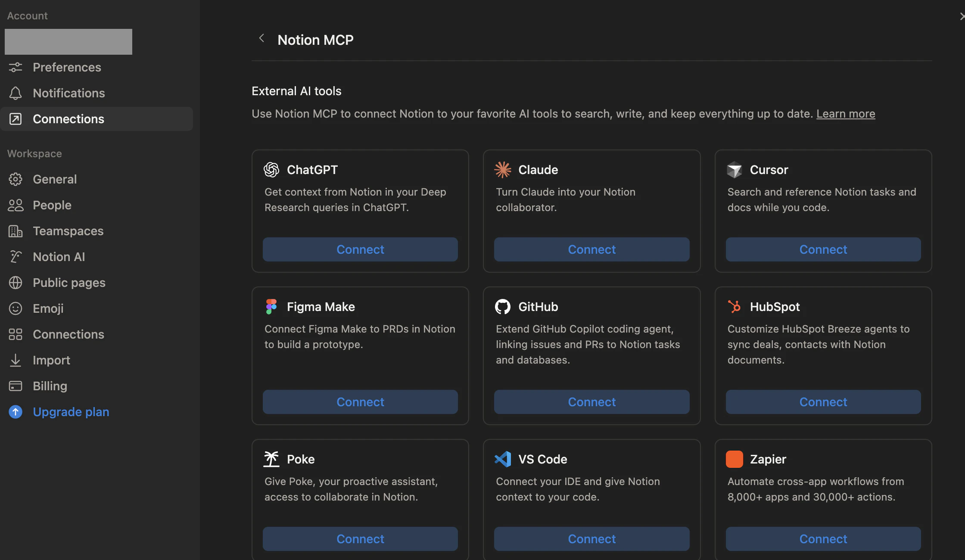Open Import settings
965x560 pixels.
pos(96,360)
